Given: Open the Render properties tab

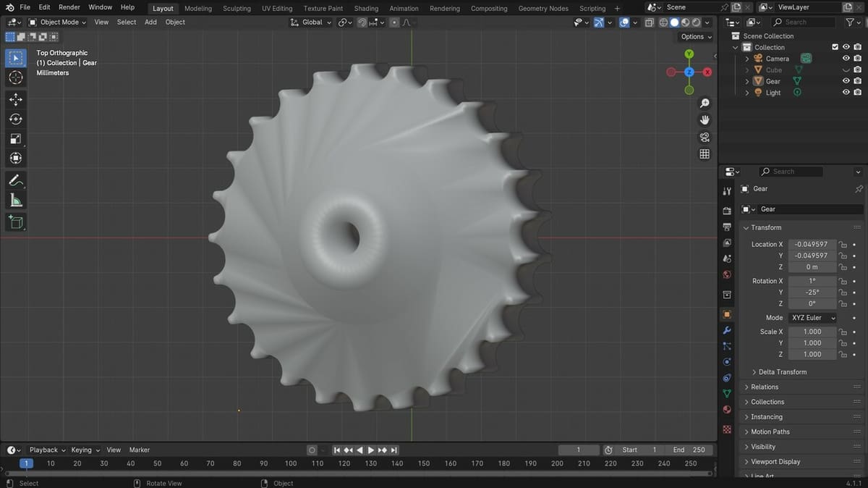Looking at the screenshot, I should (x=727, y=211).
